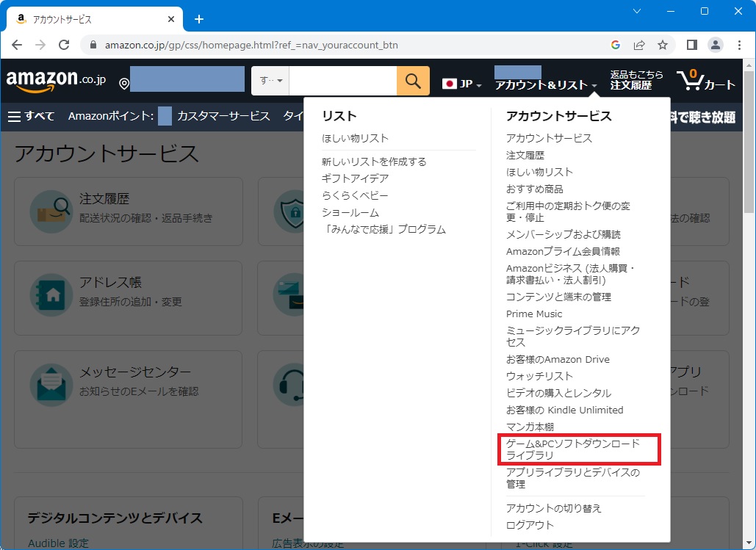Open カスタマーサービス in the navigation bar
Viewport: 756px width, 550px height.
point(223,116)
